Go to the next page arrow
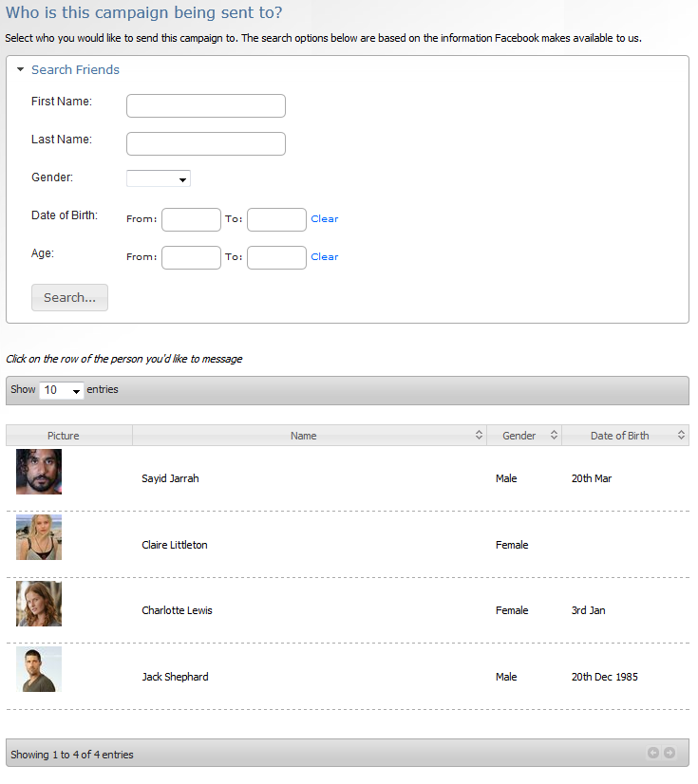This screenshot has width=698, height=784. point(670,753)
